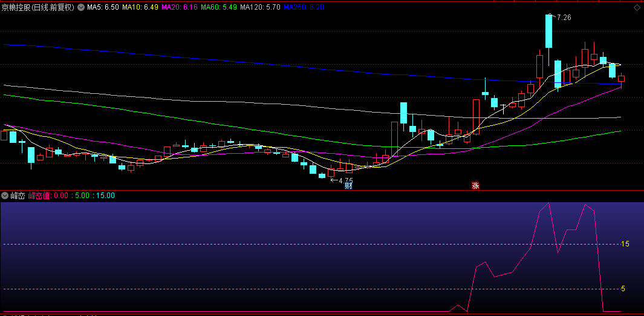
Task: Click the 7.26 high price label
Action: click(564, 18)
